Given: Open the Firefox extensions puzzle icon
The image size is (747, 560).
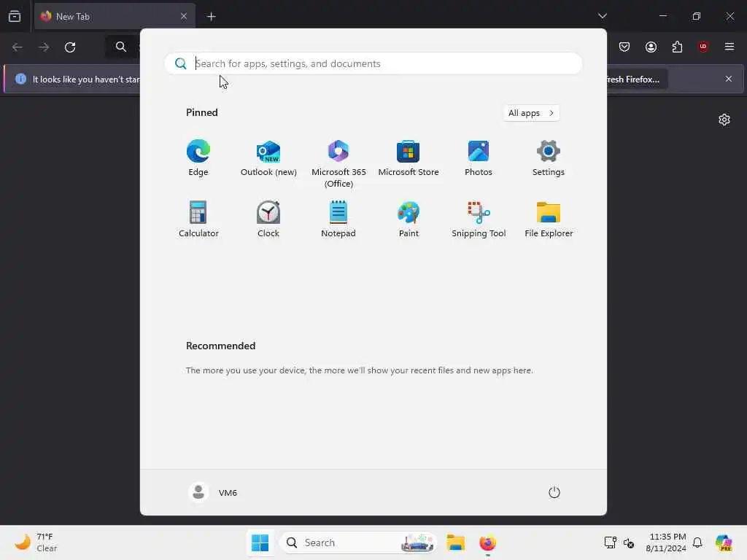Looking at the screenshot, I should point(677,47).
